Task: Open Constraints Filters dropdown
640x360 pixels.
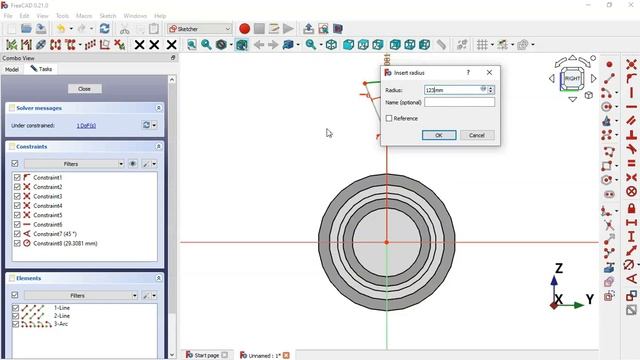Action: point(74,164)
